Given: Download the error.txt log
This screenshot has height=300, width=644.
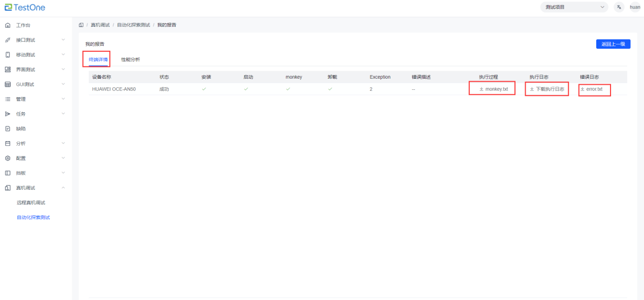Looking at the screenshot, I should [594, 89].
